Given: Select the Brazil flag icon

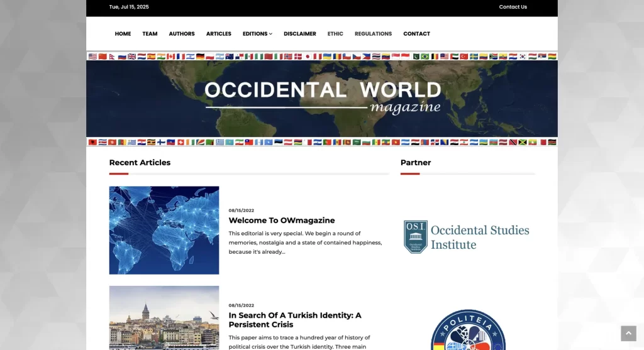Looking at the screenshot, I should [425, 57].
